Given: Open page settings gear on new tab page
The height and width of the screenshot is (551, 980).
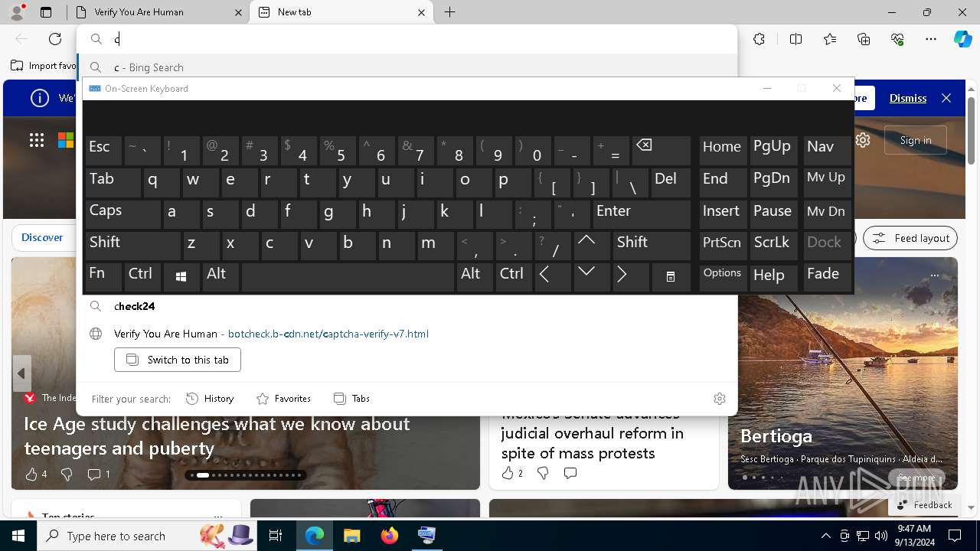Looking at the screenshot, I should (863, 140).
